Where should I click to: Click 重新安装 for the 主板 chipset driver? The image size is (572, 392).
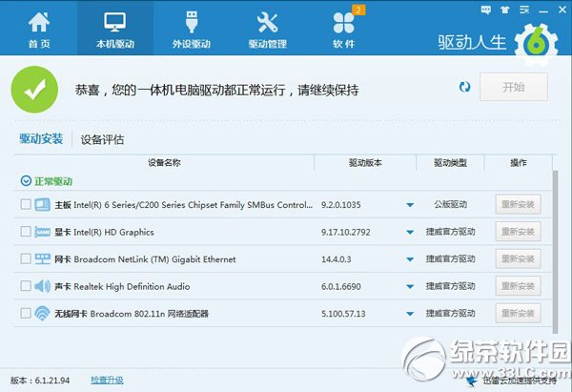(518, 204)
